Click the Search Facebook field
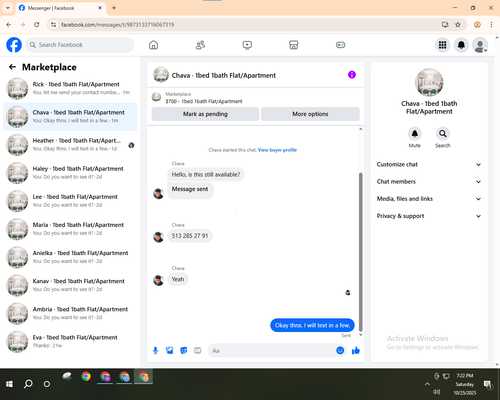Screen dimensions: 500x400 click(80, 45)
